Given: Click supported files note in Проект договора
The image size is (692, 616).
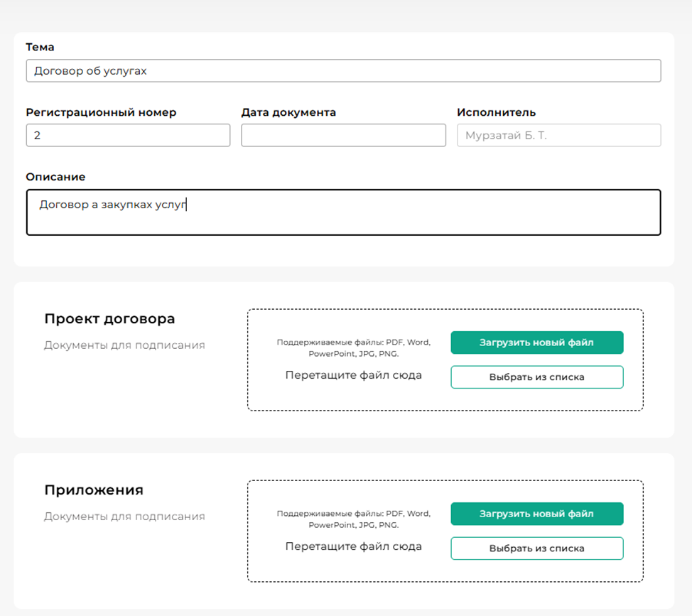Looking at the screenshot, I should click(353, 347).
